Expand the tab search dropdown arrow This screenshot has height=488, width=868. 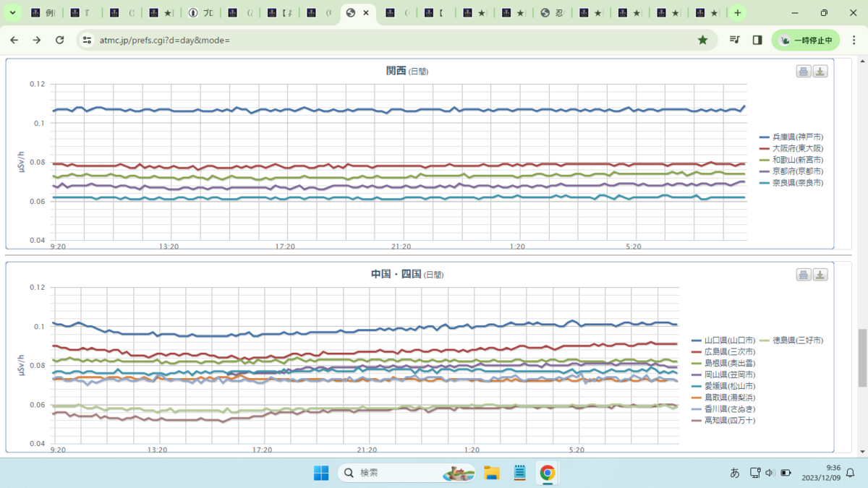[12, 13]
